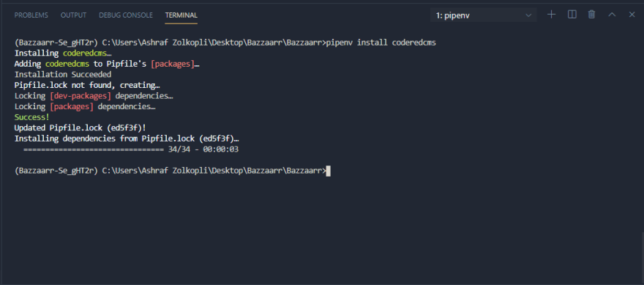Image resolution: width=644 pixels, height=285 pixels.
Task: Open the Output tab
Action: click(x=73, y=15)
